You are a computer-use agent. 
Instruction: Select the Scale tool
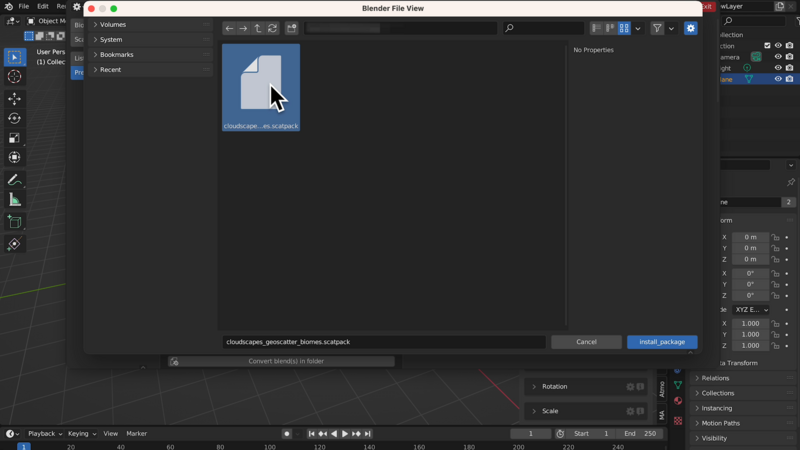click(14, 138)
